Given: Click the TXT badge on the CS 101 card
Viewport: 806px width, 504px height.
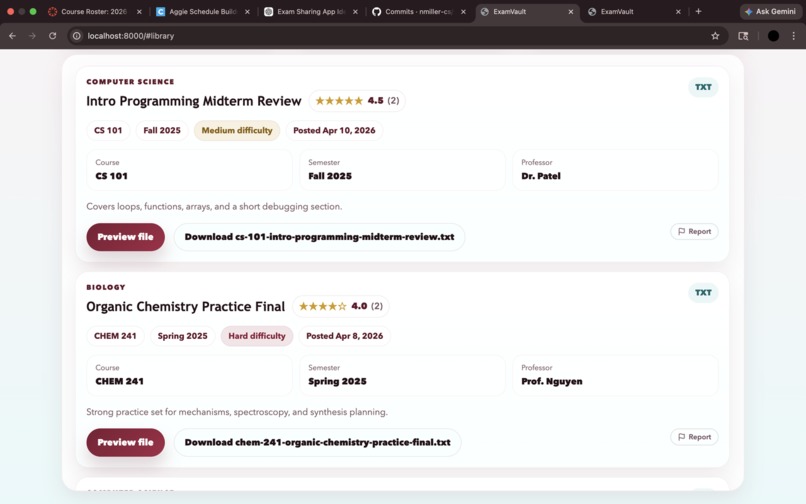Looking at the screenshot, I should click(x=703, y=87).
